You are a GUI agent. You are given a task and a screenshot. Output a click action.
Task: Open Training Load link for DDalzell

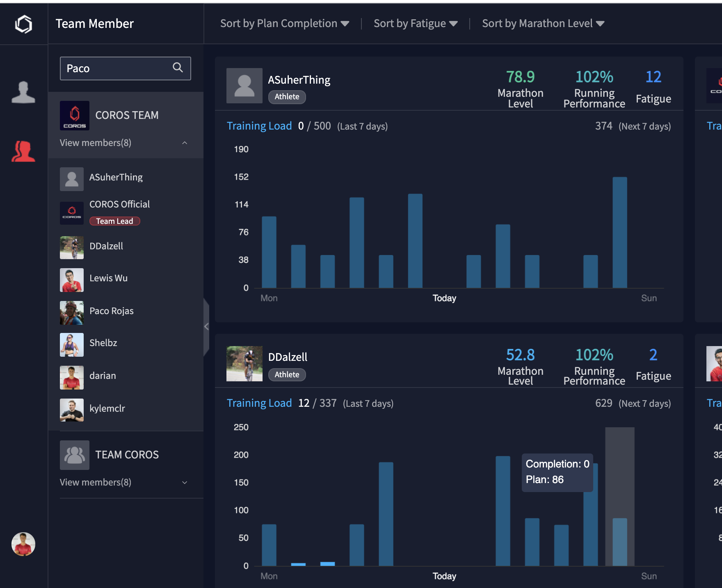[259, 403]
